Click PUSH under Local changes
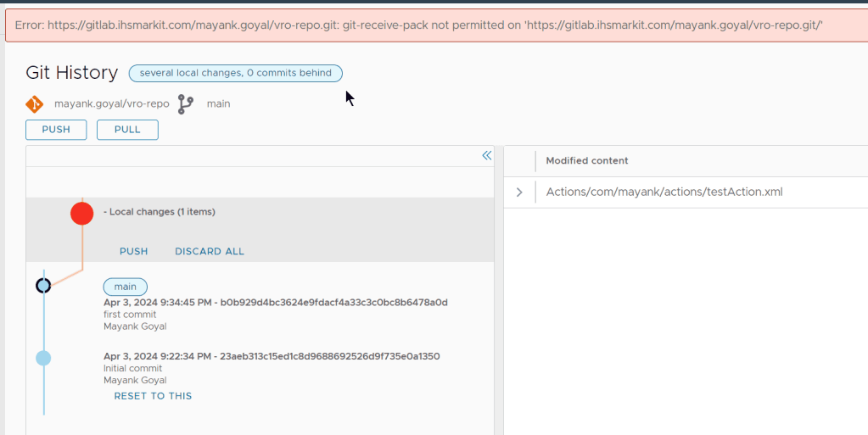The width and height of the screenshot is (868, 435). click(x=133, y=252)
